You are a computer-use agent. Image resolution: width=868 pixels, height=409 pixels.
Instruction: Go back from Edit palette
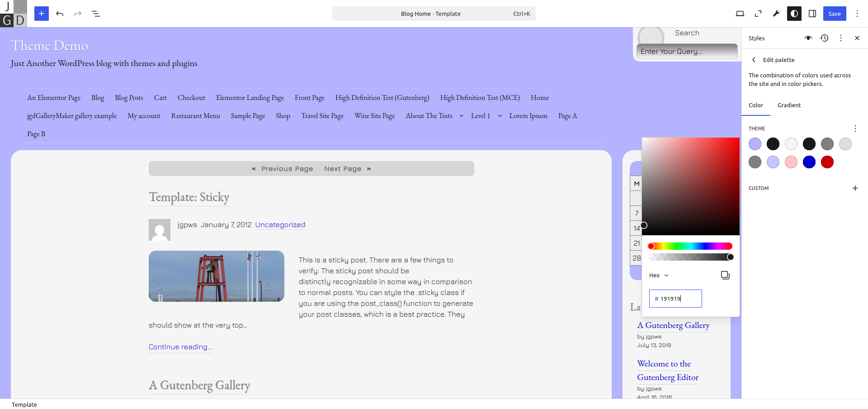754,60
